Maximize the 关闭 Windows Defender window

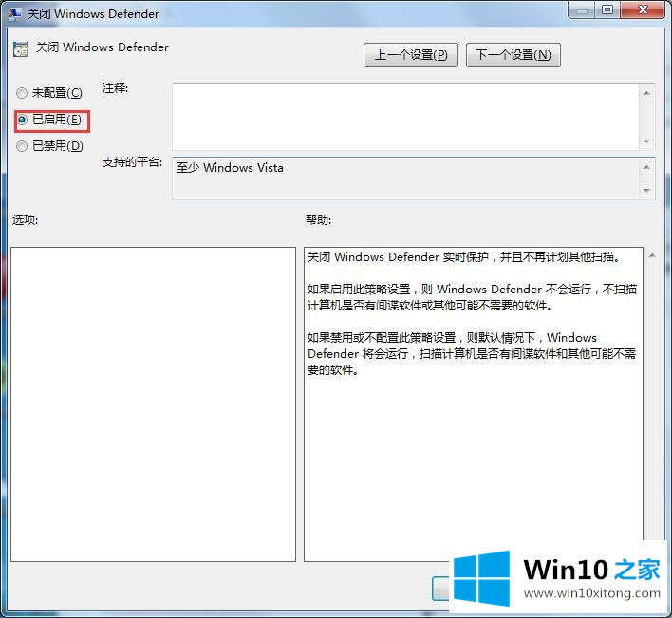tap(607, 9)
